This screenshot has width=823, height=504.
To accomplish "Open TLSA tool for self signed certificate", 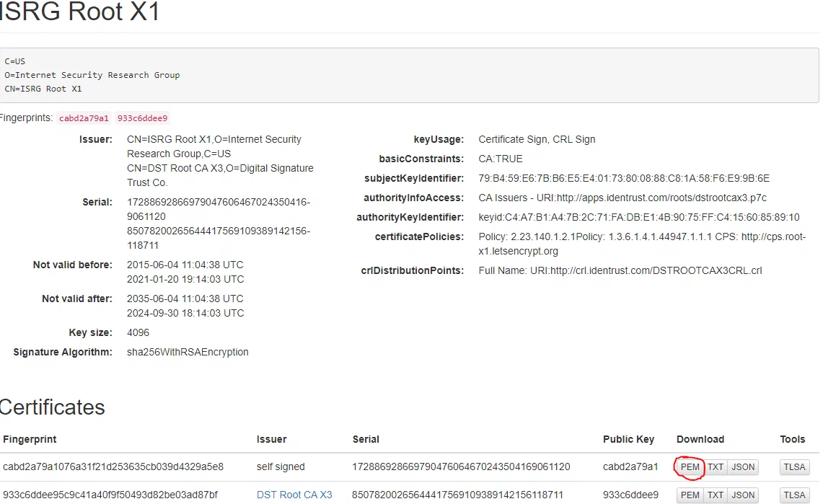I will [794, 467].
